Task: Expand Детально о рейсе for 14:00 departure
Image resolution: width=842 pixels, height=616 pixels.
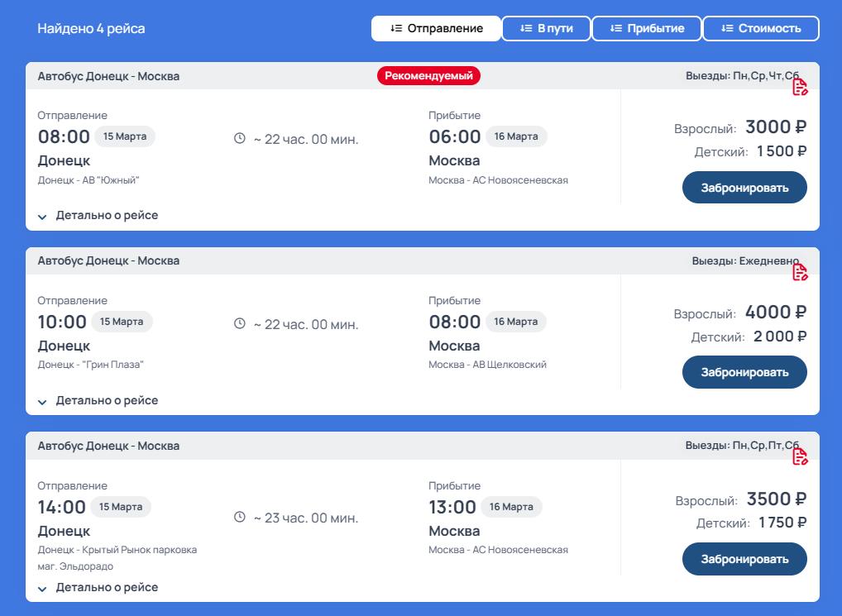Action: 98,588
